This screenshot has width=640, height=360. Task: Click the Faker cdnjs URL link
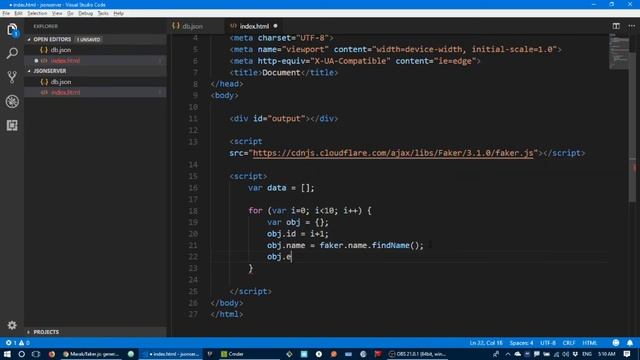[393, 153]
